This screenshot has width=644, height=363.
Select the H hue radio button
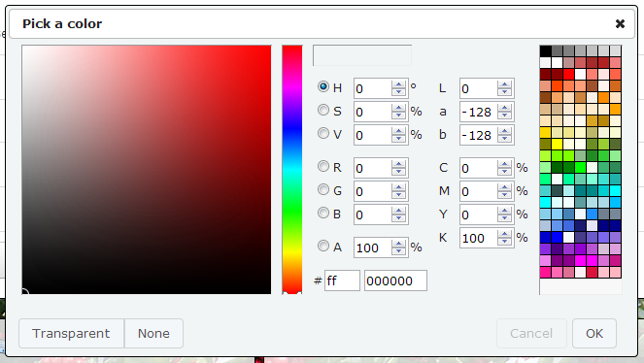point(323,86)
